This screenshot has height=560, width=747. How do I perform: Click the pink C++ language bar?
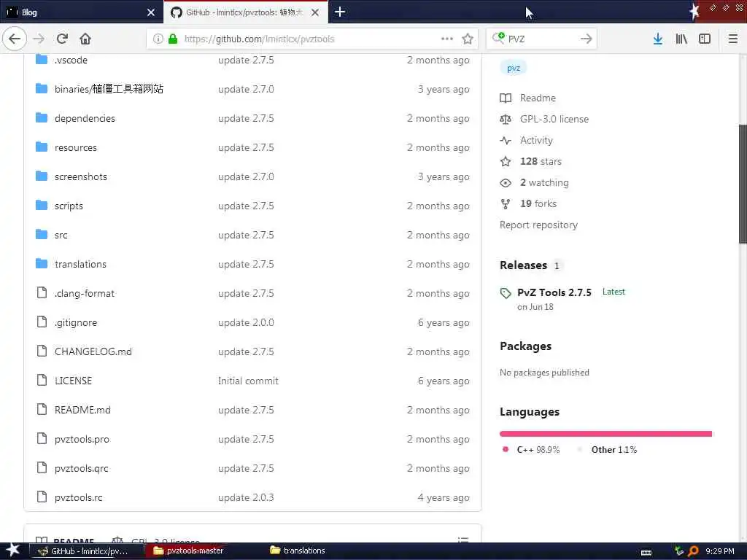click(605, 433)
